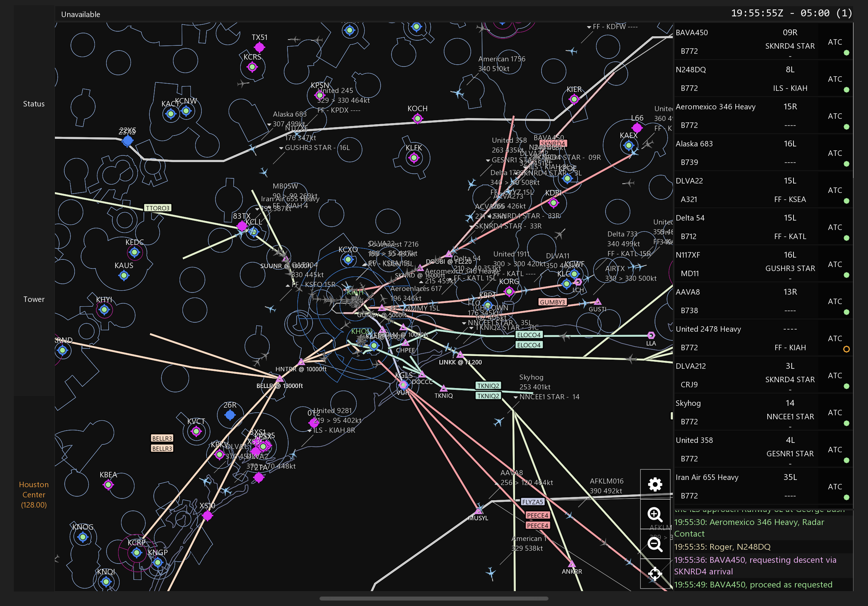Toggle Skyhog green status dot

click(x=847, y=423)
